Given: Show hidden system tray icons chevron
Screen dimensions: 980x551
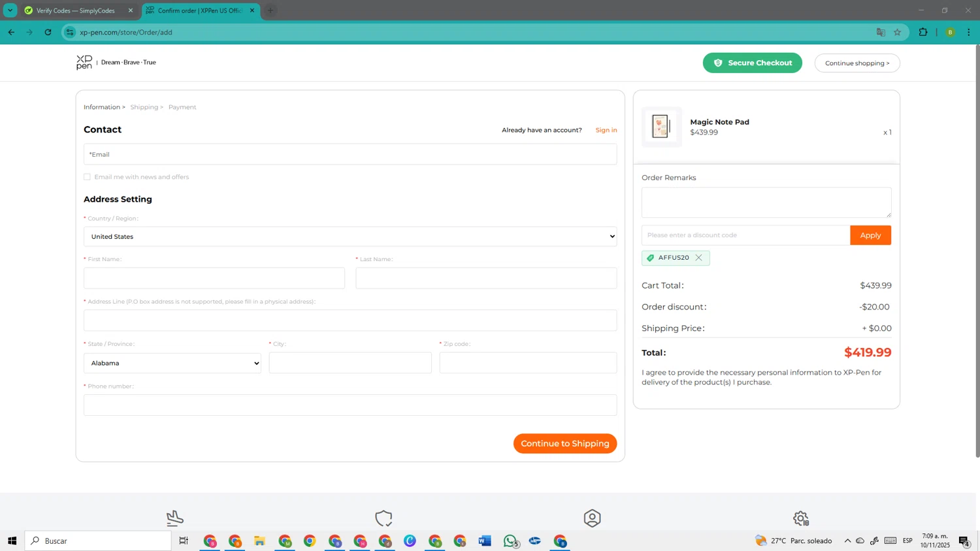Looking at the screenshot, I should click(847, 541).
